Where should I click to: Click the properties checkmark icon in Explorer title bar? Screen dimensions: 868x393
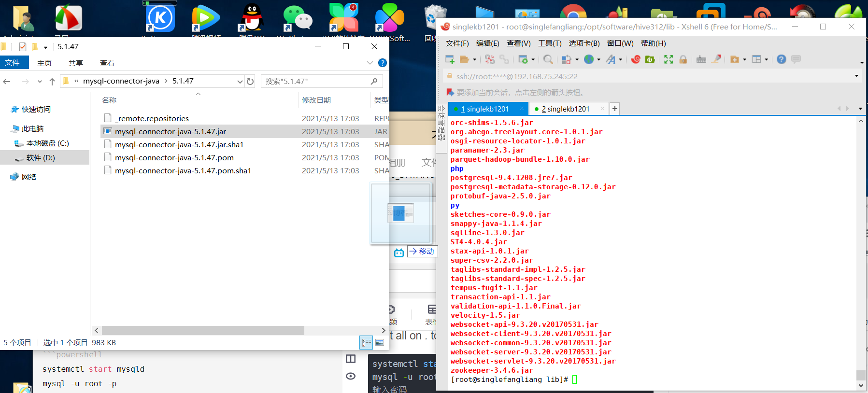pyautogui.click(x=22, y=47)
